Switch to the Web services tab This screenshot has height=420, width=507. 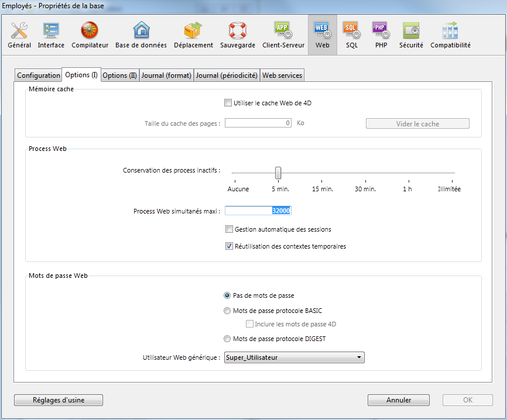point(282,75)
